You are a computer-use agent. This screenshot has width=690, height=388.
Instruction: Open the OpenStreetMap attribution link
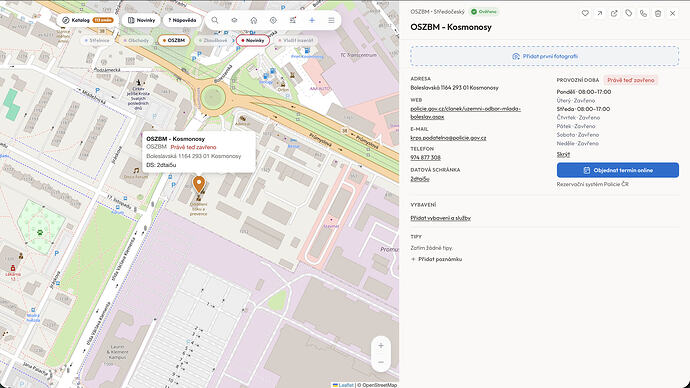point(379,385)
